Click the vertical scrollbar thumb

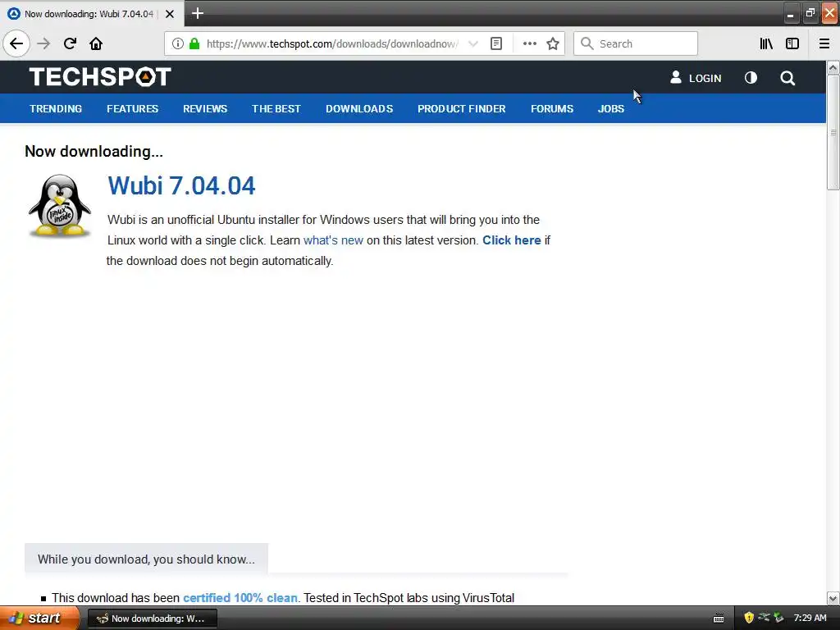(833, 132)
